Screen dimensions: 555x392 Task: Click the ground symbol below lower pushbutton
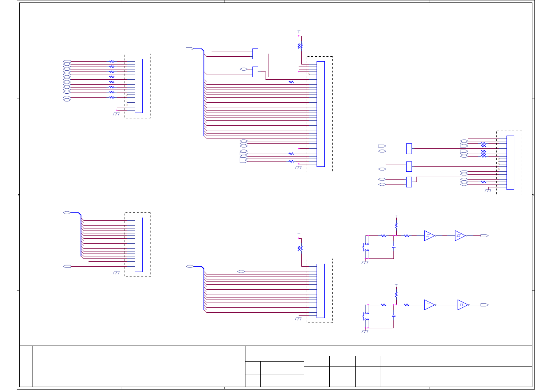click(365, 331)
